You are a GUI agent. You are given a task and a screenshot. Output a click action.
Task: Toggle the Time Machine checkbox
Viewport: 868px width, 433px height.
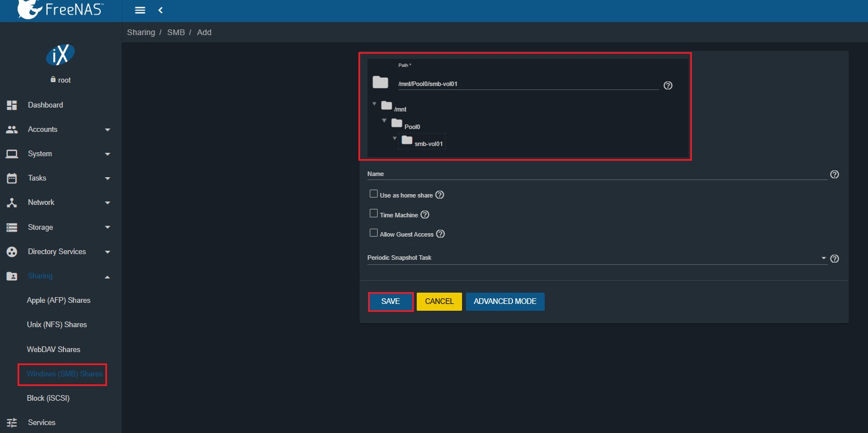click(374, 214)
